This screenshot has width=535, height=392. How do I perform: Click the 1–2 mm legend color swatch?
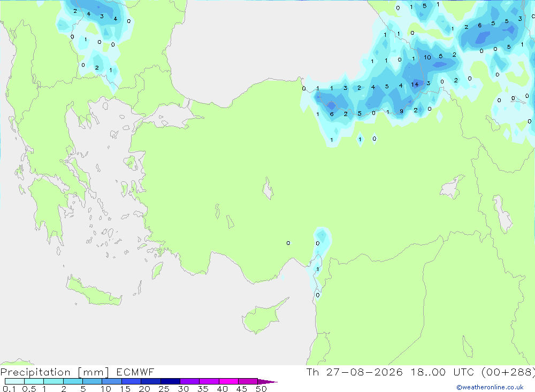point(53,381)
